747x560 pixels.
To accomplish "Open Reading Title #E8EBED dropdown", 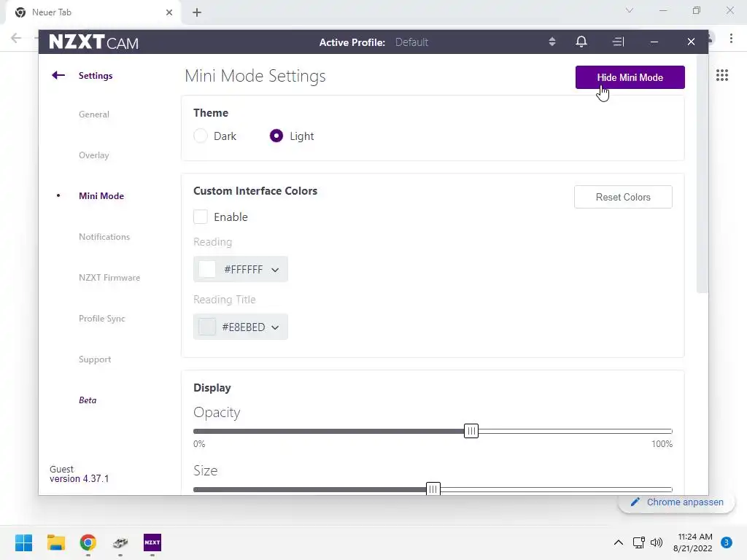I will tap(241, 327).
